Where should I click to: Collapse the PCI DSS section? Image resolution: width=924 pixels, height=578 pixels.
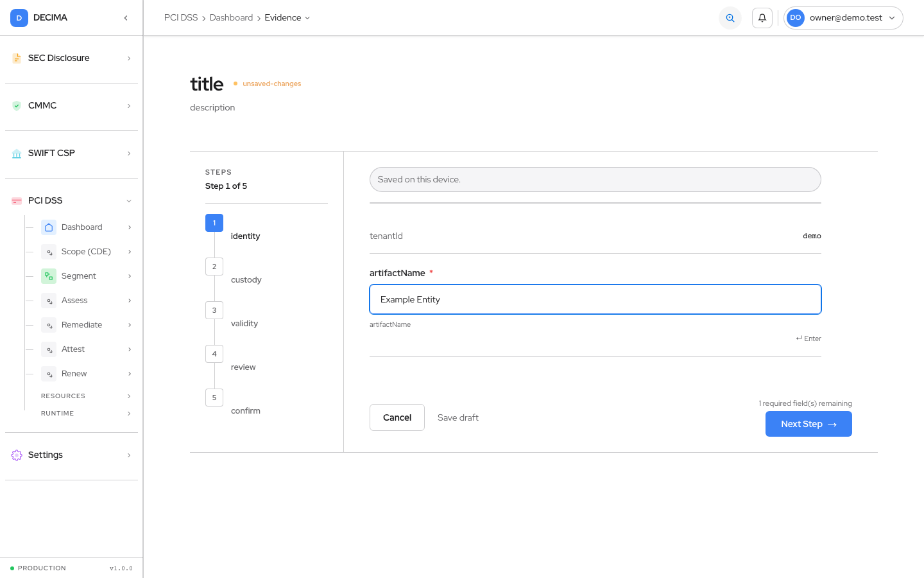click(129, 201)
